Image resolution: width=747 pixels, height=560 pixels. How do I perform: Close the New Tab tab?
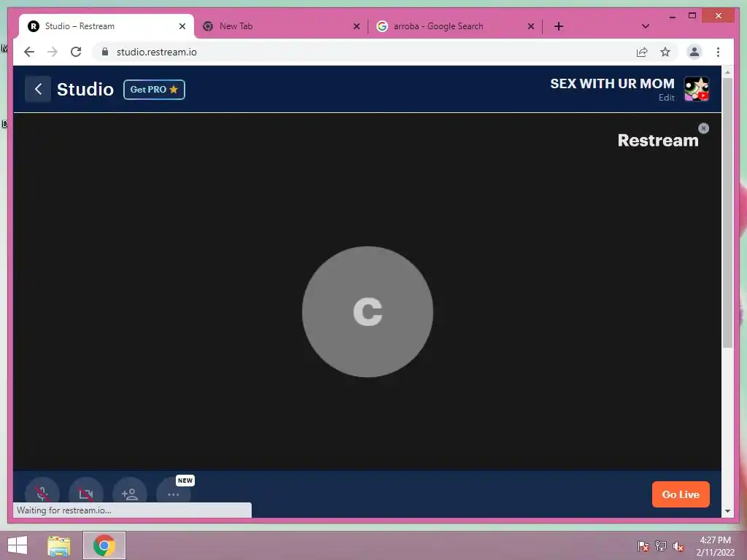coord(356,26)
